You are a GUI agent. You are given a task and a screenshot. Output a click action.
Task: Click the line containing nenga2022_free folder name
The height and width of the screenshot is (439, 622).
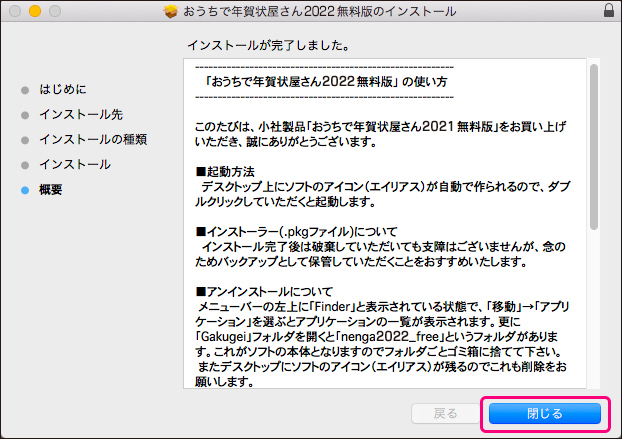[377, 337]
